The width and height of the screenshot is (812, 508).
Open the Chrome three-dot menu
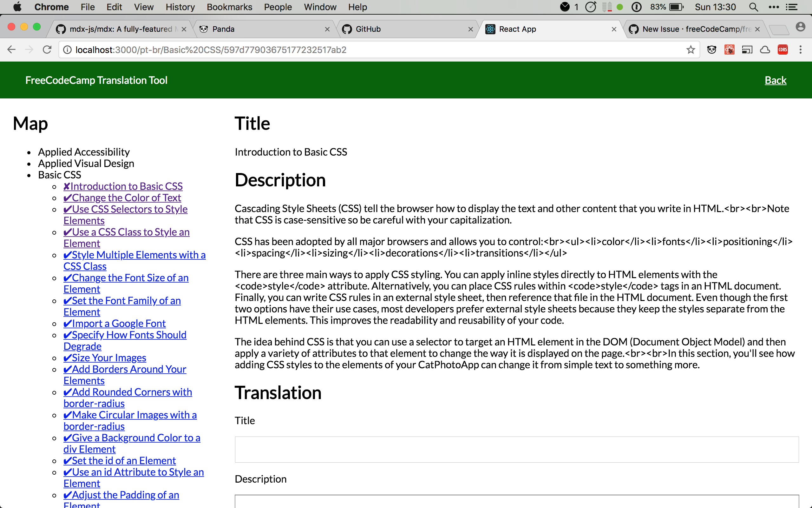tap(801, 50)
